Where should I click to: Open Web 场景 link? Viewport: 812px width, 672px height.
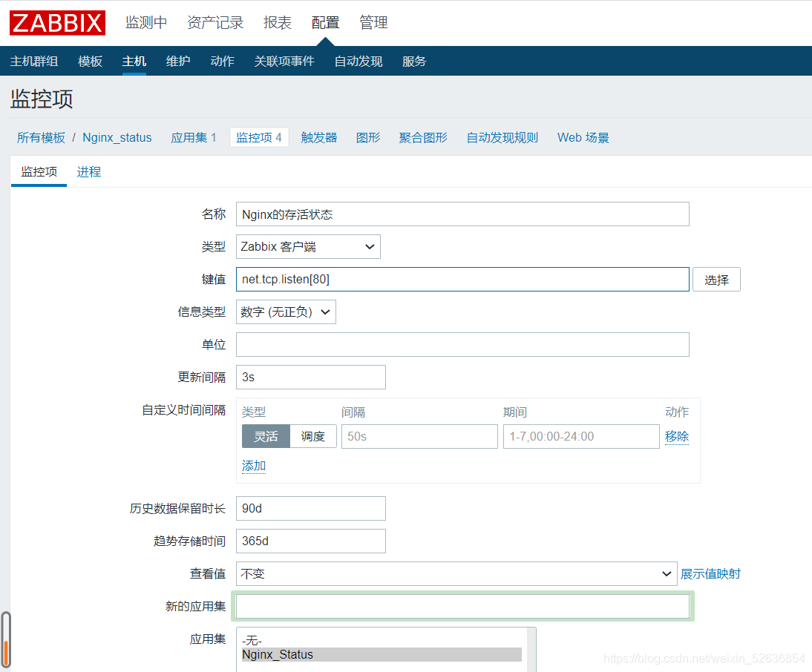[583, 138]
